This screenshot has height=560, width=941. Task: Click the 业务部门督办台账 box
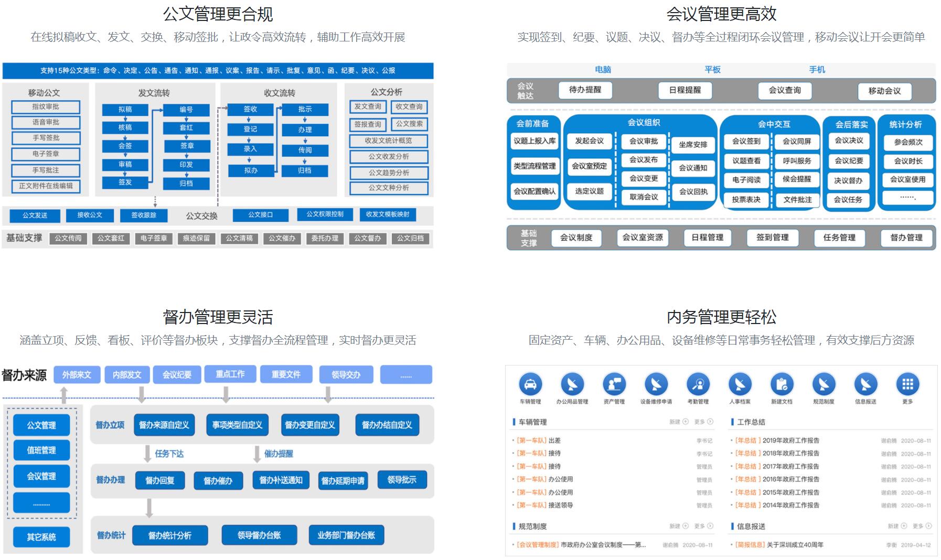pyautogui.click(x=346, y=535)
